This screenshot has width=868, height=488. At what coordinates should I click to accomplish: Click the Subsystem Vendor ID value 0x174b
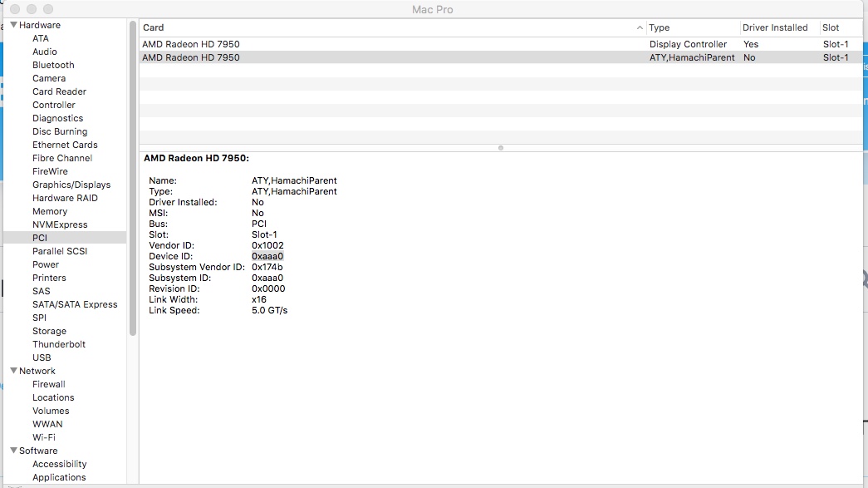(x=267, y=267)
